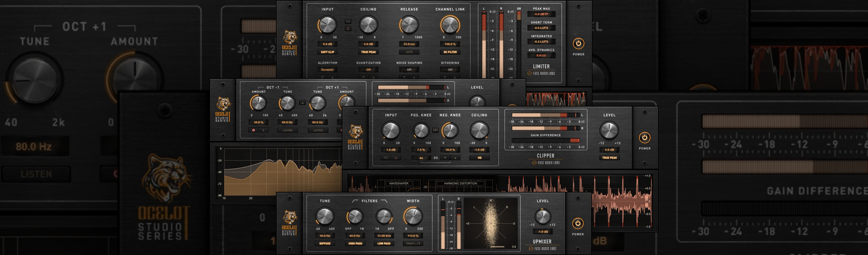The width and height of the screenshot is (868, 255).
Task: Click the Clipper TRUE PEAK button
Action: (609, 158)
